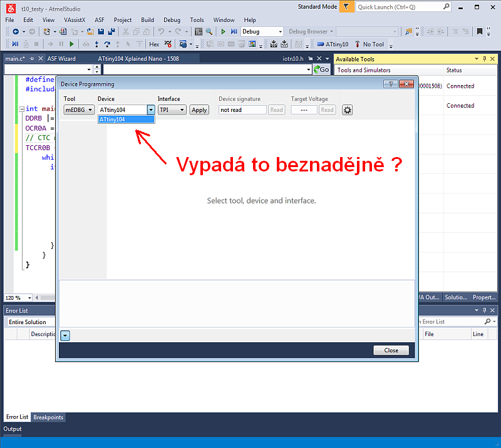Click the help question mark in Device Programming
The height and width of the screenshot is (448, 501).
(390, 84)
